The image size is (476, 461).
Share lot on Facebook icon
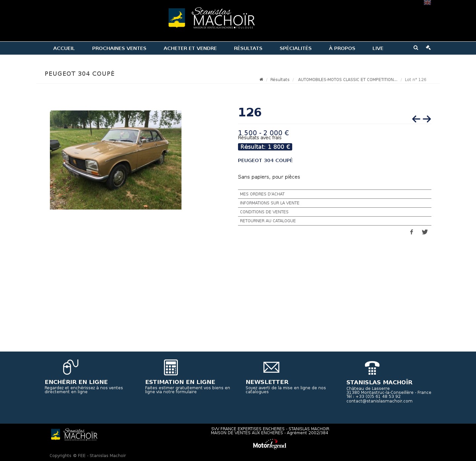tap(412, 232)
